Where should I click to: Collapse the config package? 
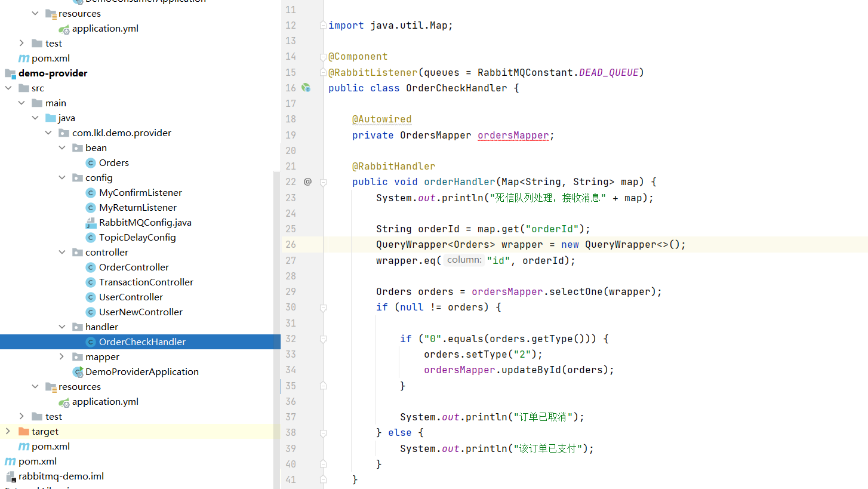pyautogui.click(x=61, y=178)
